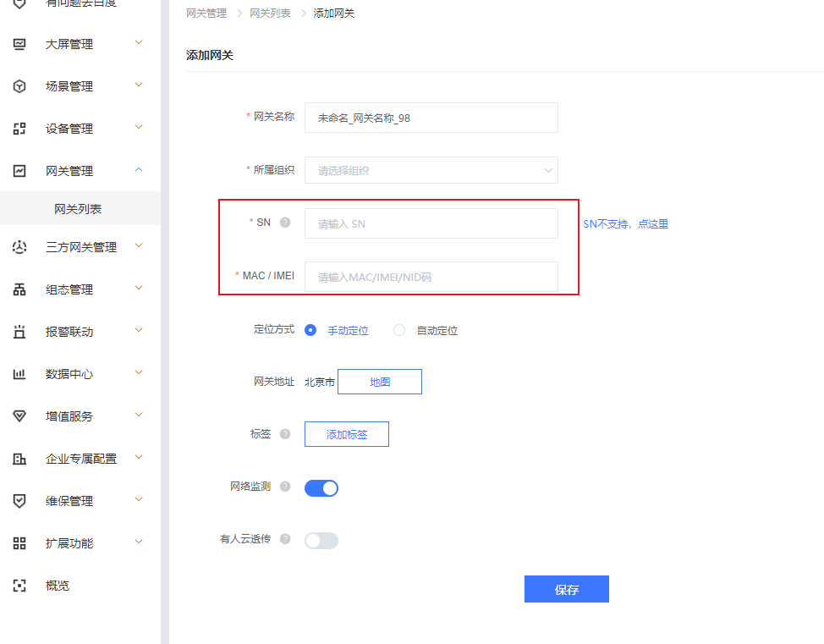Click the 设备管理 grid icon
Viewport: 824px width, 644px height.
click(19, 129)
